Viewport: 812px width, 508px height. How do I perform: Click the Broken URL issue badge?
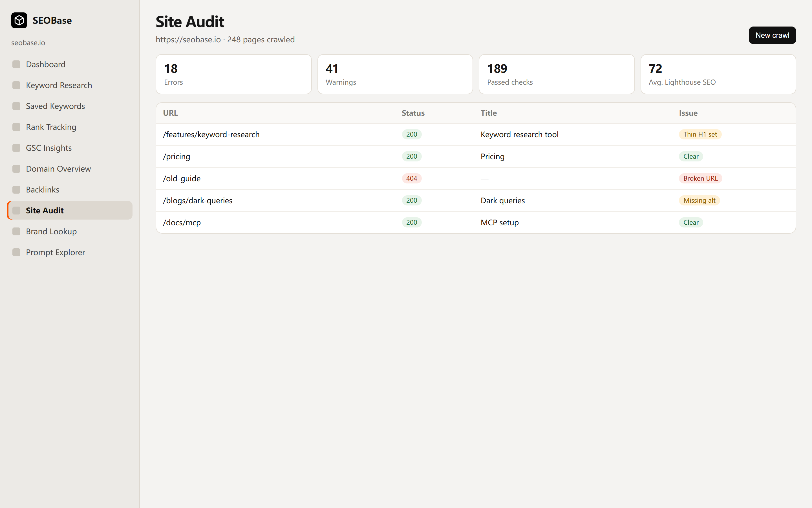(701, 178)
